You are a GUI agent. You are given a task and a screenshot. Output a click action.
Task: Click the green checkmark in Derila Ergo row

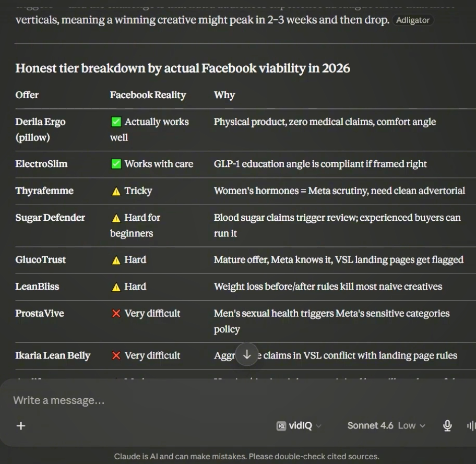[x=116, y=122]
